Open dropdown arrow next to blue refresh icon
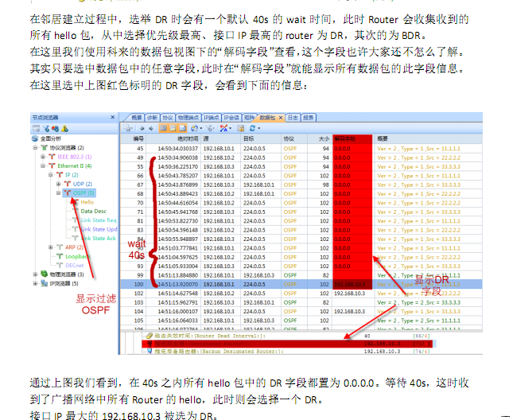The width and height of the screenshot is (513, 420). coord(259,129)
